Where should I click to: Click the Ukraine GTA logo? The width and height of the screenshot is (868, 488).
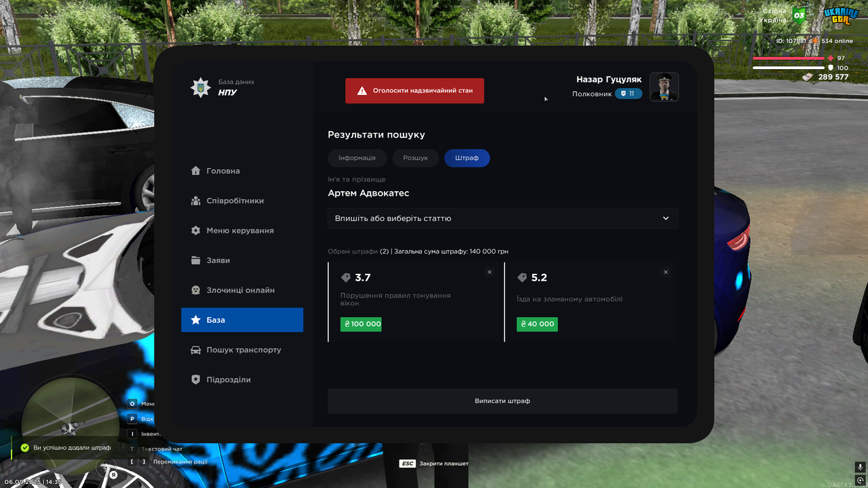point(841,16)
